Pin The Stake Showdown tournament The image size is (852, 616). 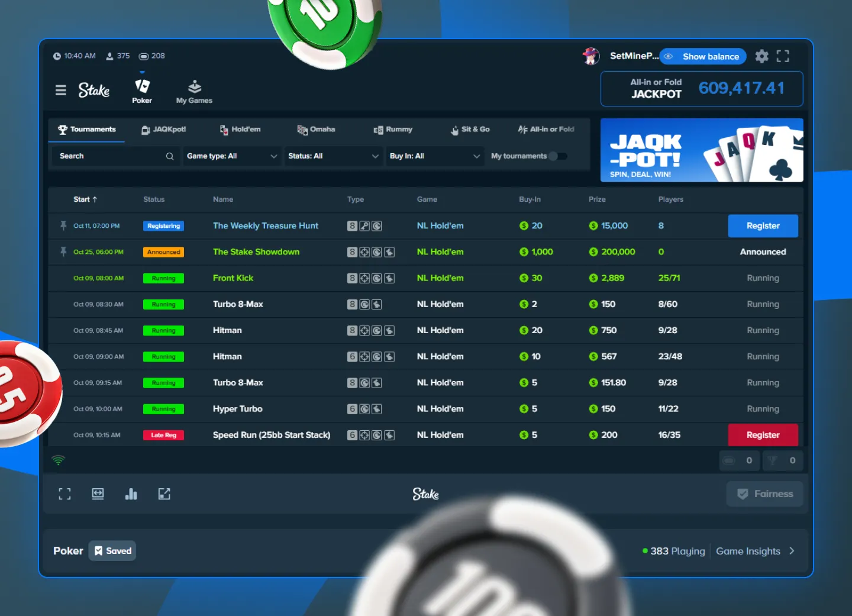point(63,251)
